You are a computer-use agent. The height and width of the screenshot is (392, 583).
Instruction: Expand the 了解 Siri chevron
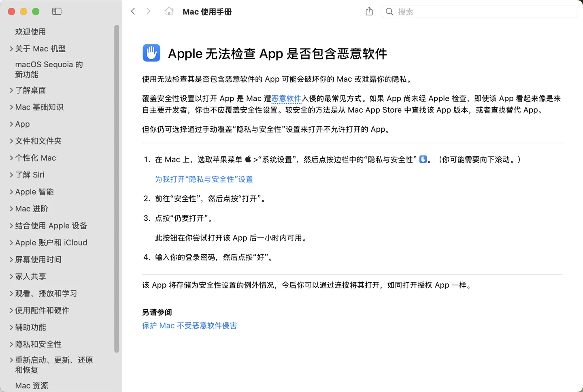(x=11, y=175)
